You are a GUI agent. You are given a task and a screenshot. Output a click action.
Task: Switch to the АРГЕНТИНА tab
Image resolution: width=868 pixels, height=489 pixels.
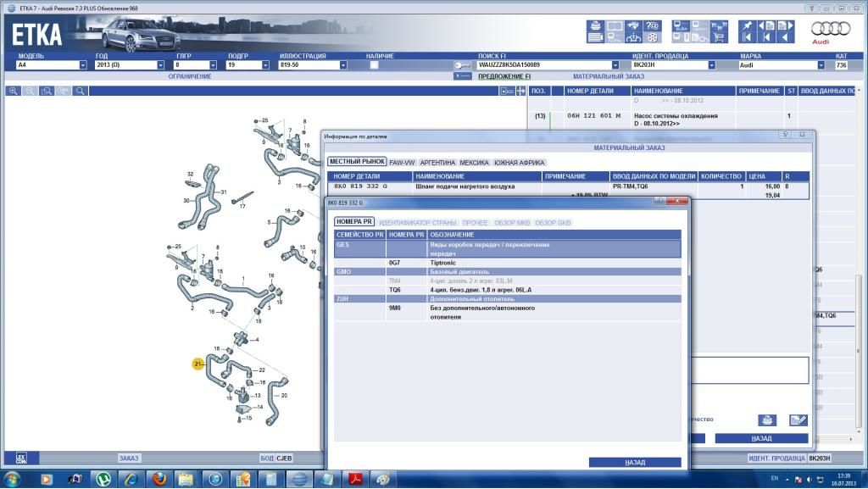pyautogui.click(x=437, y=163)
